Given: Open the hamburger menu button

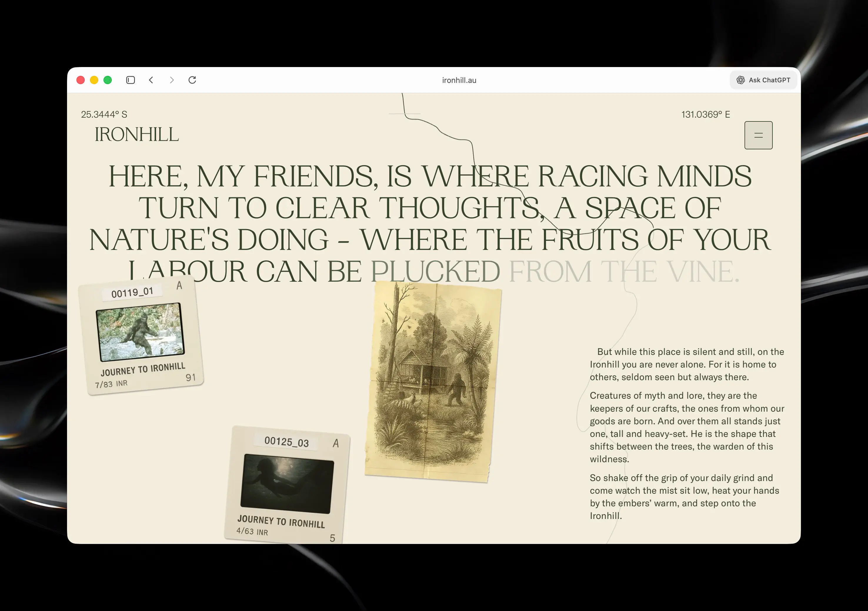Looking at the screenshot, I should click(x=758, y=135).
